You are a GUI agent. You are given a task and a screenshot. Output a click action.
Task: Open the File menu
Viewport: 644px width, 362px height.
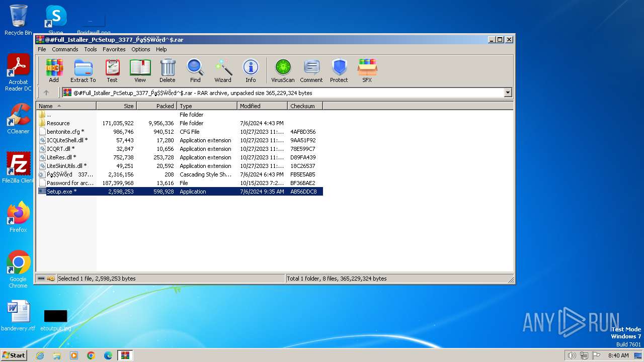point(42,49)
